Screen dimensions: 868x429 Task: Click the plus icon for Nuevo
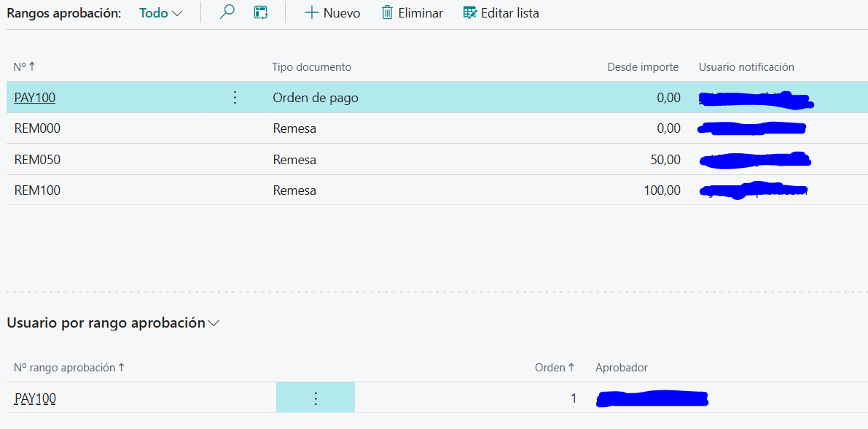(312, 13)
